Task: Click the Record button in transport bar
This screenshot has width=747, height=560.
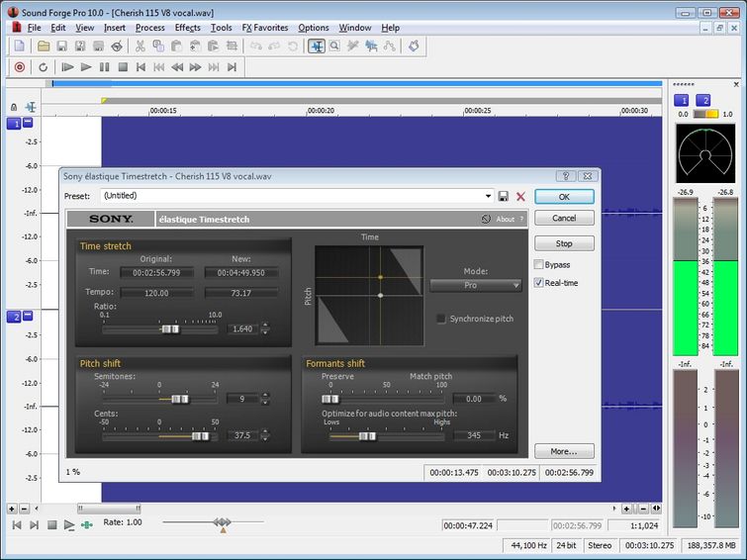Action: (x=20, y=67)
